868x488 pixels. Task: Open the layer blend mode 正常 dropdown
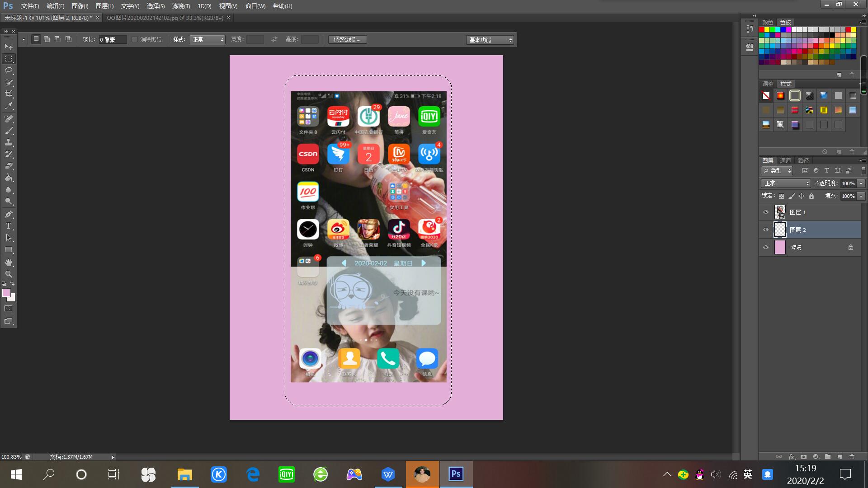[x=786, y=183]
